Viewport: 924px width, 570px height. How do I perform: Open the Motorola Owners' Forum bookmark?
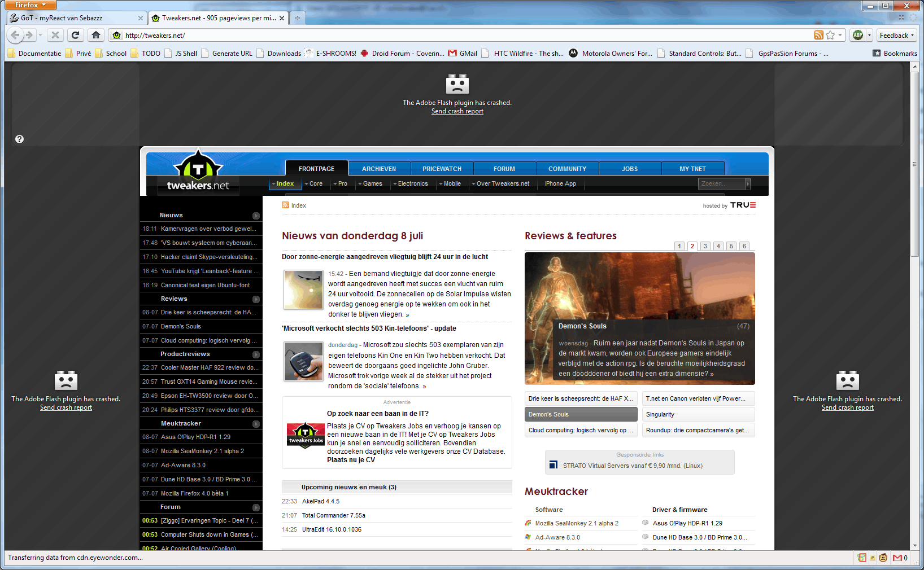pos(611,53)
